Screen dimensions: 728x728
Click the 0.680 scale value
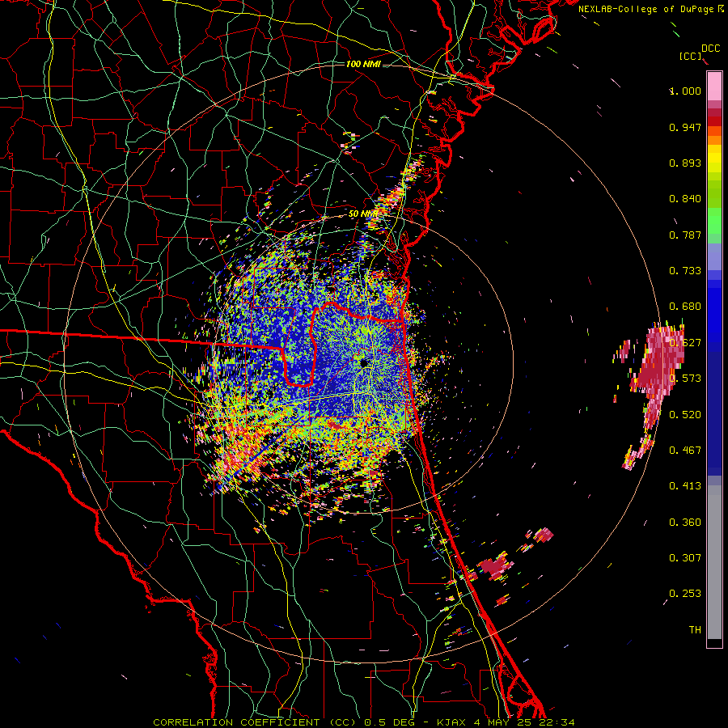(x=685, y=307)
